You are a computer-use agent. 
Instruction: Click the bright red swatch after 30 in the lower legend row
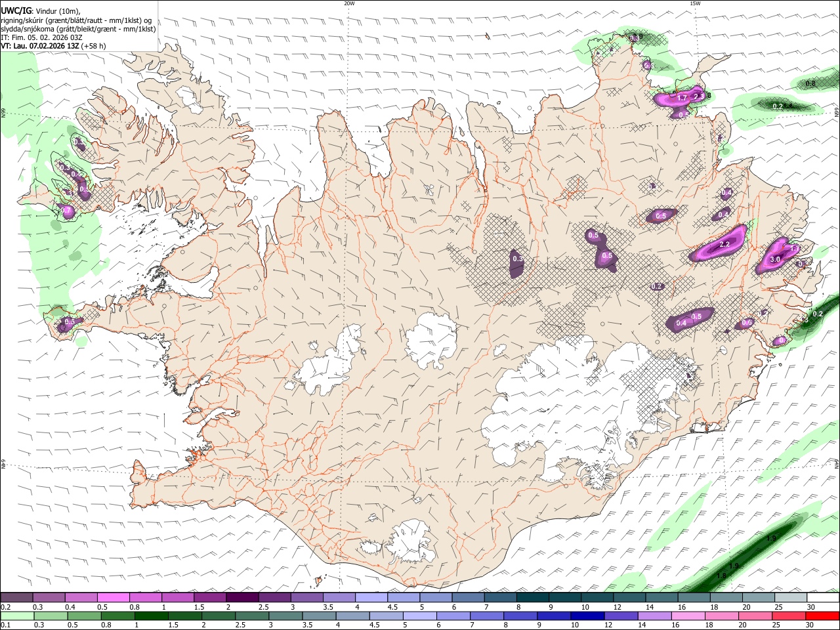pos(822,616)
